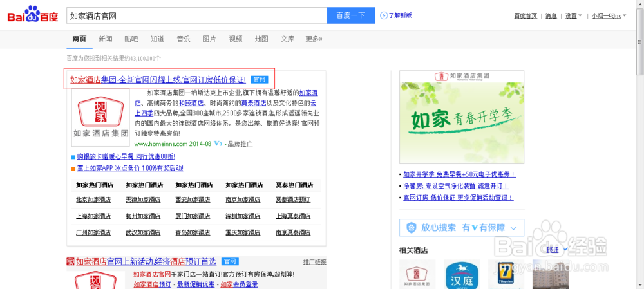Open the 设置 dropdown menu

tap(573, 16)
